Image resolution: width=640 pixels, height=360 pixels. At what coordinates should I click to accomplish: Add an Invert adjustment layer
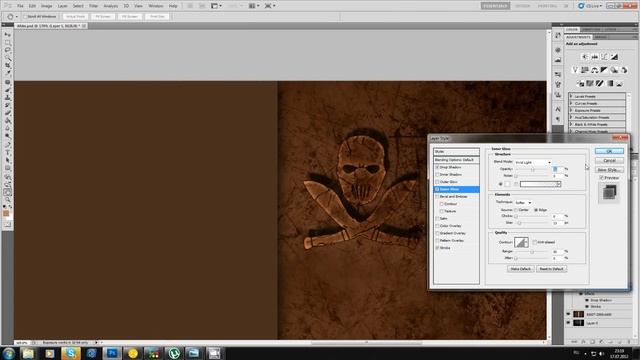[x=580, y=84]
